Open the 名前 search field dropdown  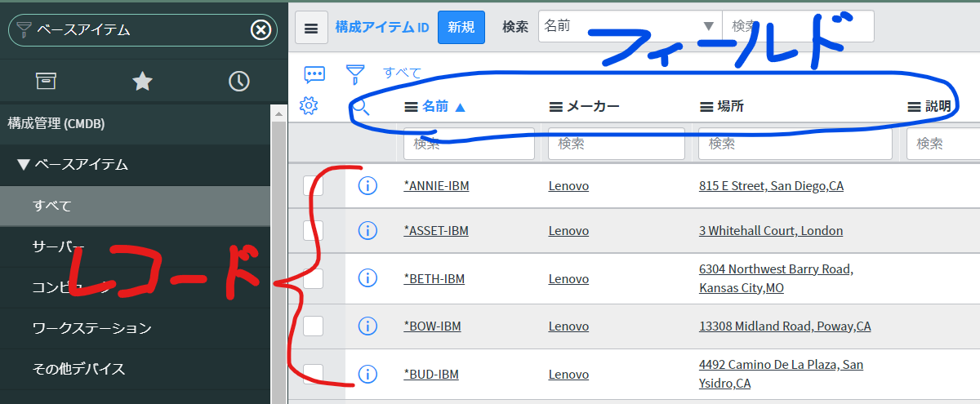(630, 26)
